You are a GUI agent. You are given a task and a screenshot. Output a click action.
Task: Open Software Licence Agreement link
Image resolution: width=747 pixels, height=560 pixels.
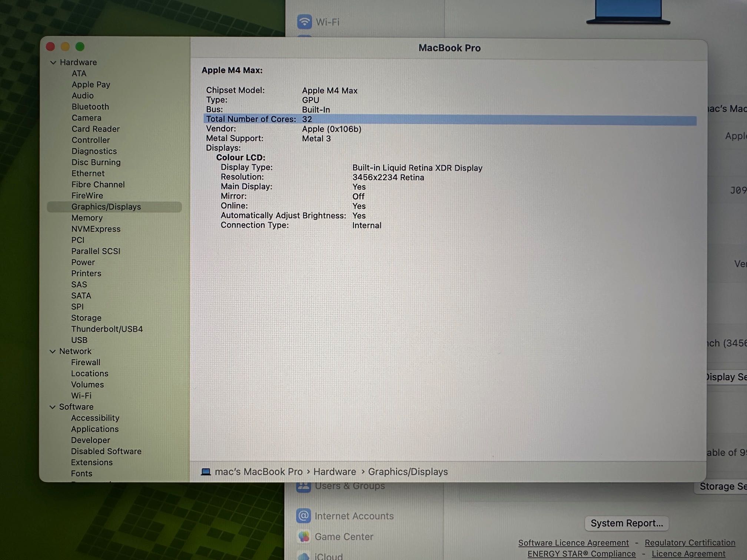(x=573, y=543)
